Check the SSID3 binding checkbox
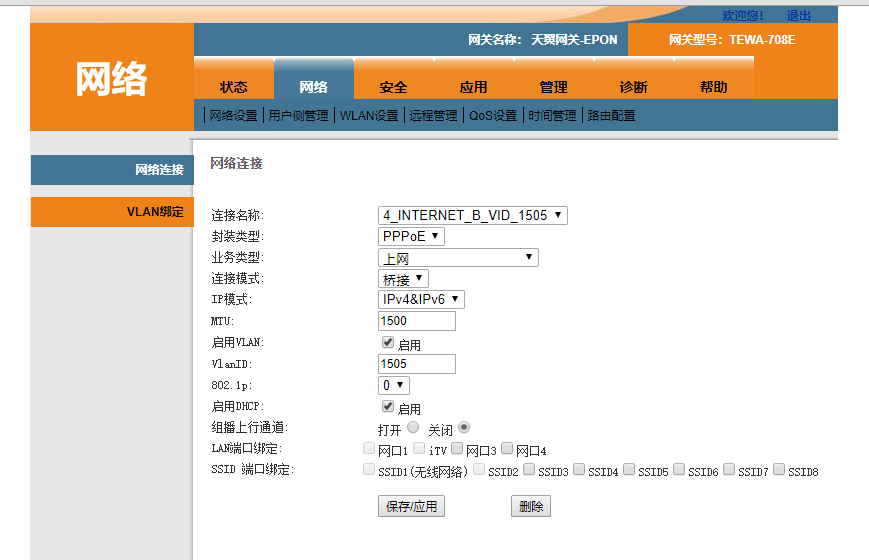Screen dimensions: 869x560 529,470
